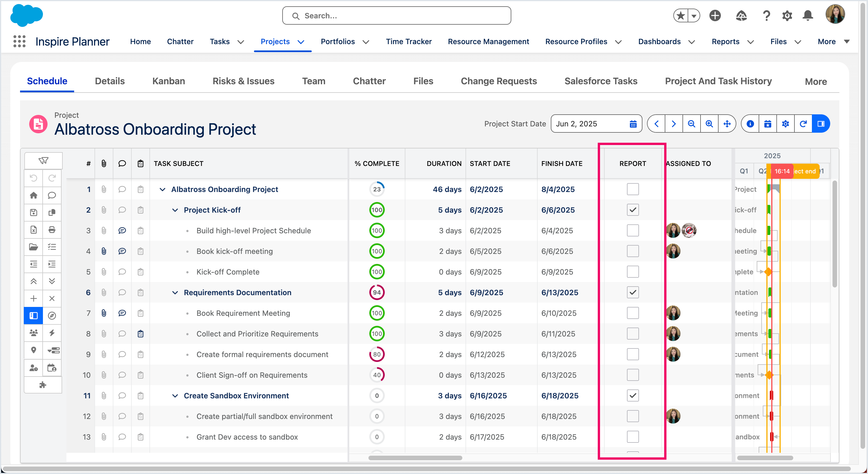Save the project with the floppy disk icon
868x474 pixels.
(34, 213)
